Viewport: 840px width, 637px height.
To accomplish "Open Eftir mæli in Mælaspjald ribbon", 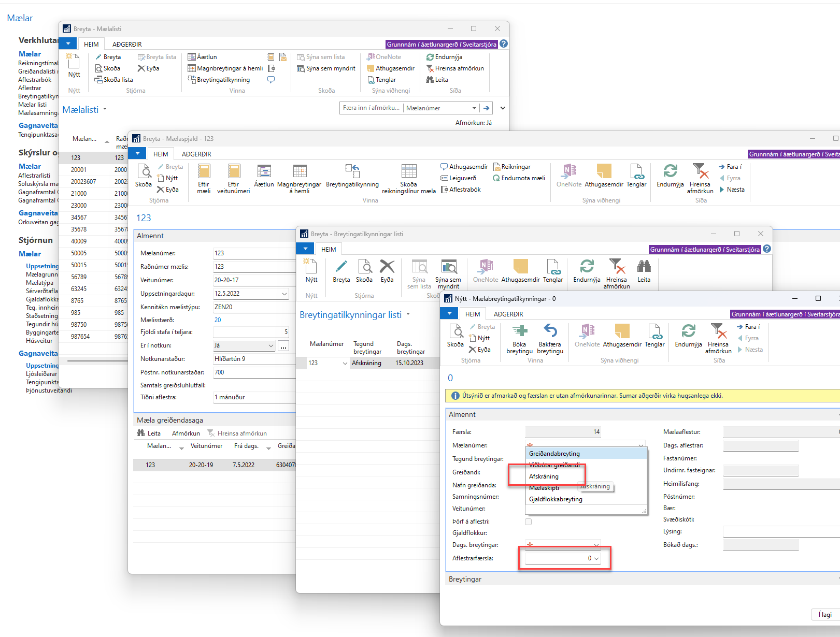I will click(204, 171).
